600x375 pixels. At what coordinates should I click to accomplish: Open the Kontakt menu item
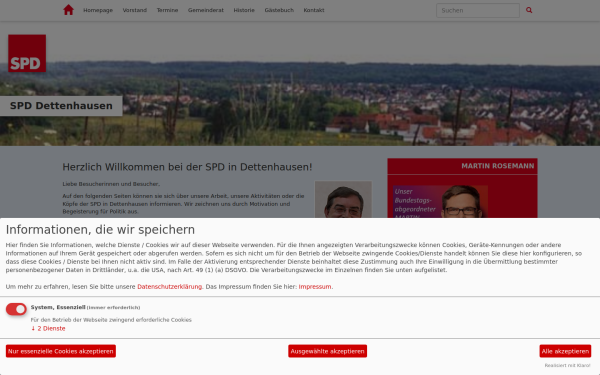click(314, 10)
